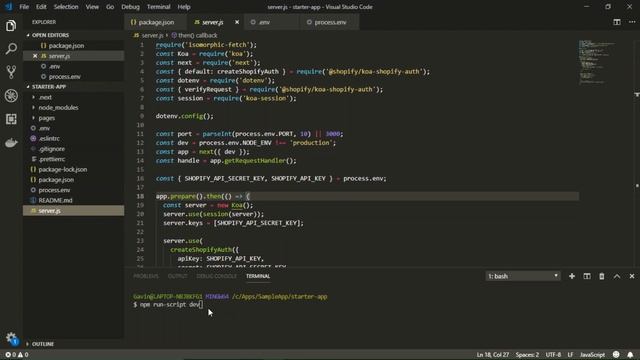Open the Docker view in activity bar
The width and height of the screenshot is (640, 360).
(11, 143)
